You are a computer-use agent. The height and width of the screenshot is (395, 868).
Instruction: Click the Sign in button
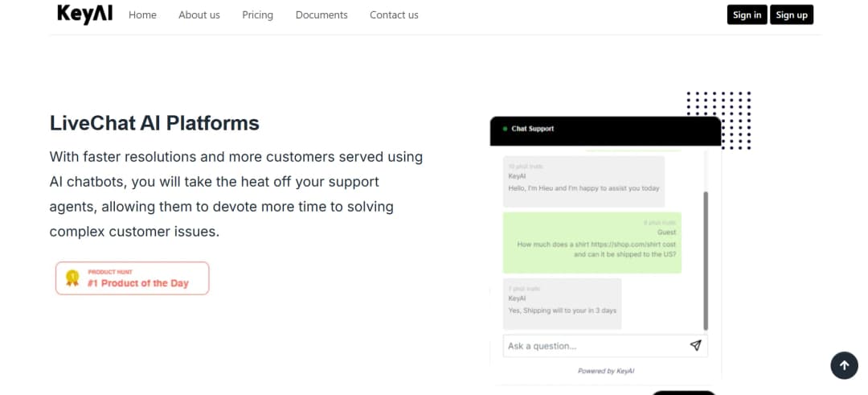[747, 15]
